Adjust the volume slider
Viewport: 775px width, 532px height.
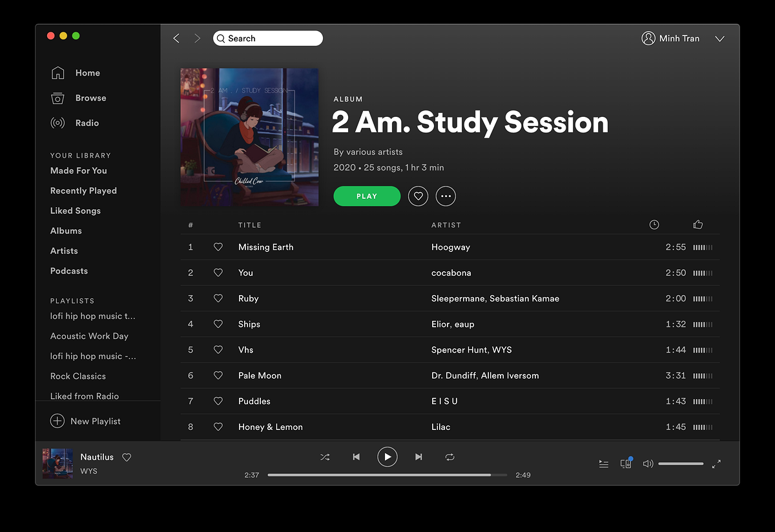click(681, 464)
